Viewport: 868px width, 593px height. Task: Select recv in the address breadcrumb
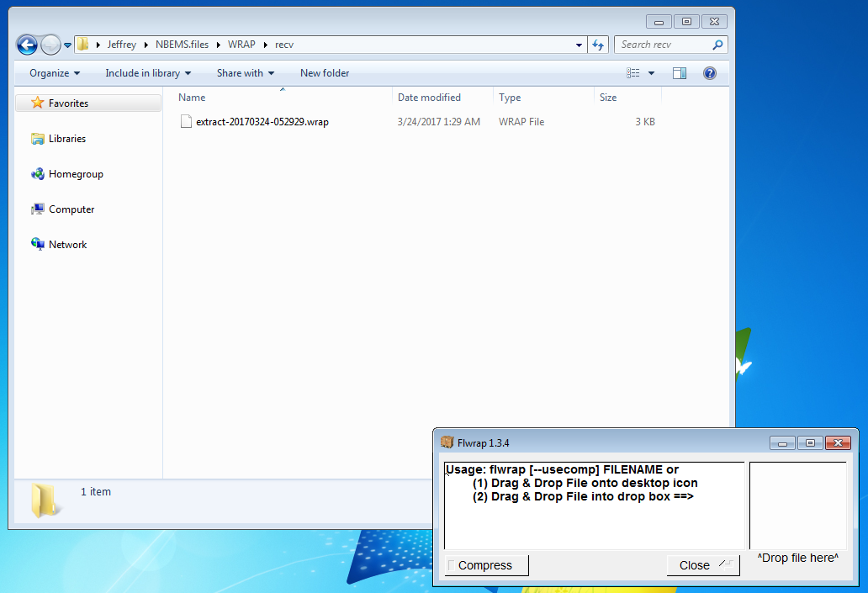point(284,45)
